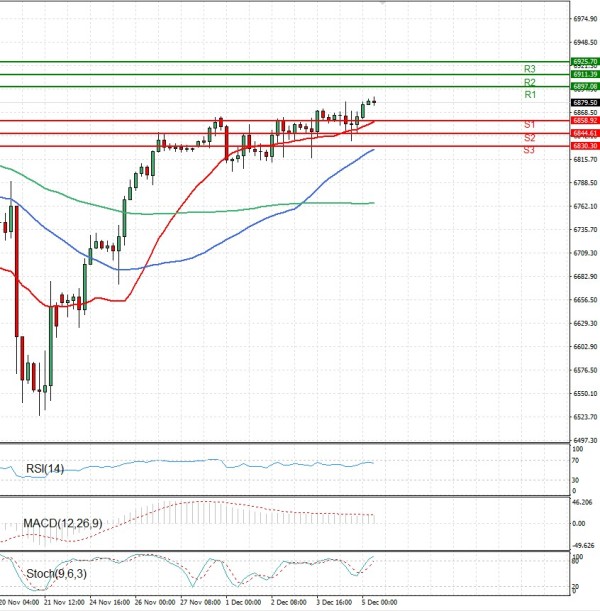Viewport: 600px width, 611px height.
Task: Click the 20 Nov 04:00 time label
Action: click(20, 603)
